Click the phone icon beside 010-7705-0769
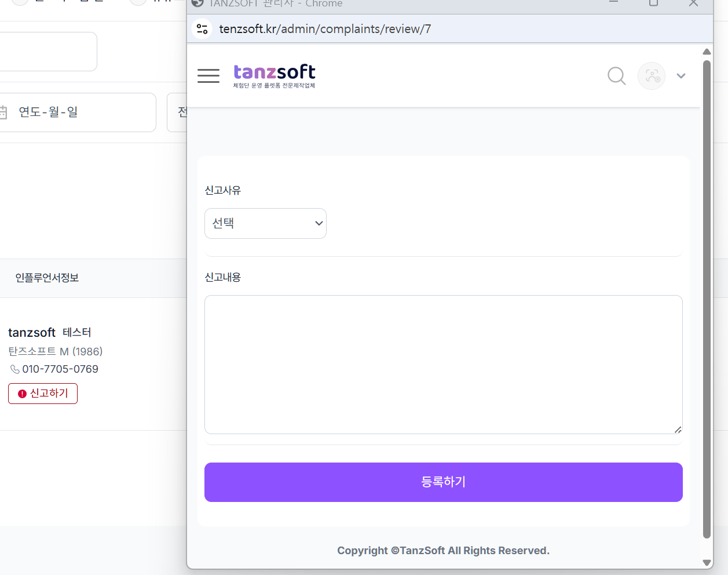The image size is (728, 575). point(15,369)
